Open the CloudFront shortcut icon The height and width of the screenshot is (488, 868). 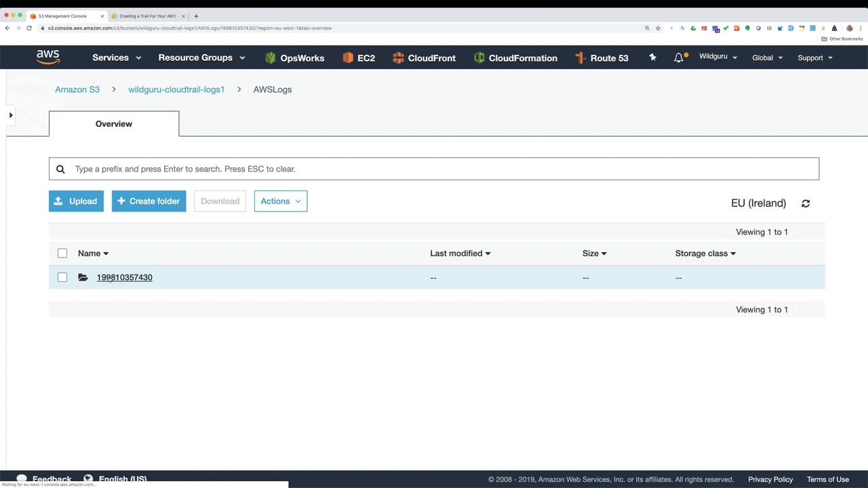point(398,58)
